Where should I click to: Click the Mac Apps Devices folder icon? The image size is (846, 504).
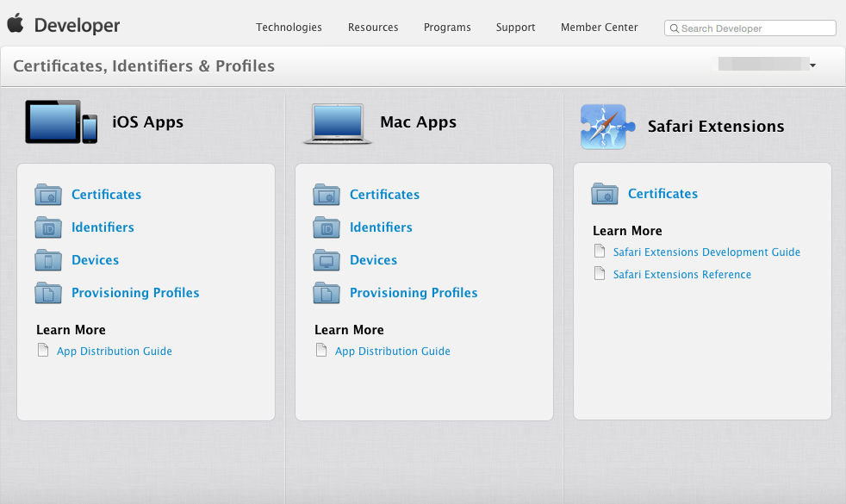coord(327,260)
